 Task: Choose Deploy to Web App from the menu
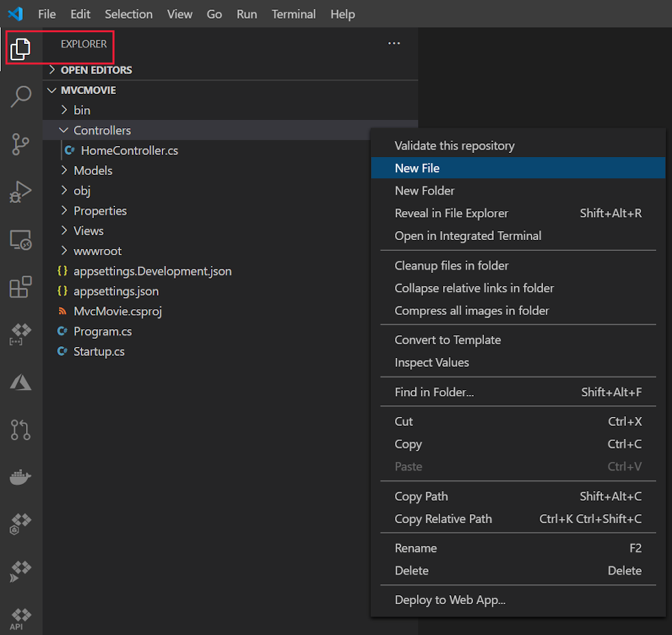click(x=450, y=599)
